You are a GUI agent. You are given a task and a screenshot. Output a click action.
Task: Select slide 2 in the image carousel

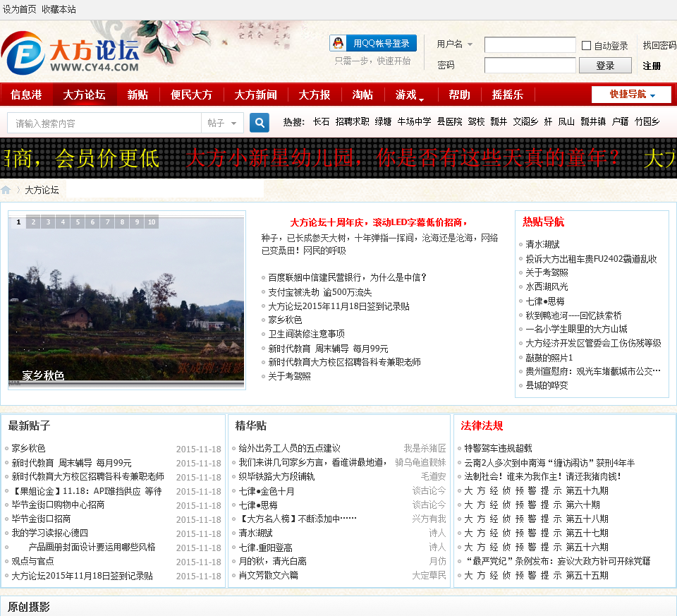coord(33,222)
